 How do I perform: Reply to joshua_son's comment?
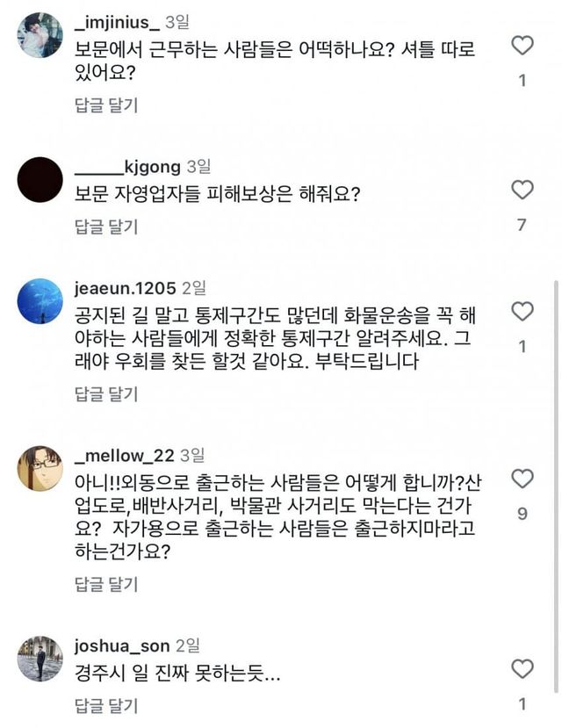[x=106, y=704]
